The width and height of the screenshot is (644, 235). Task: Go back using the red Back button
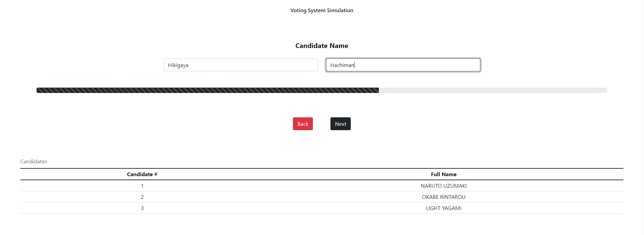click(x=303, y=124)
